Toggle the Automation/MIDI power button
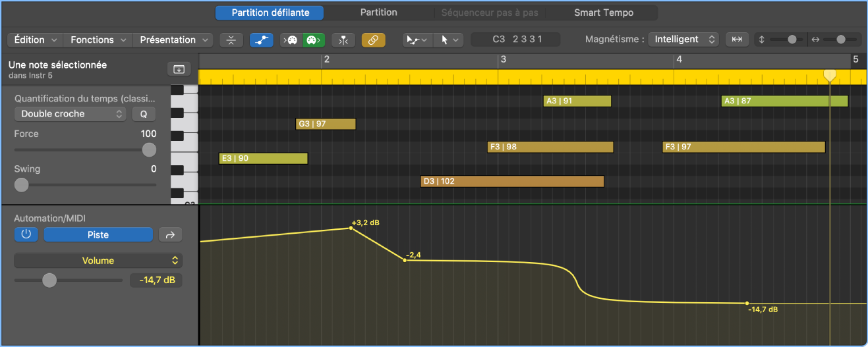The width and height of the screenshot is (868, 347). coord(26,235)
